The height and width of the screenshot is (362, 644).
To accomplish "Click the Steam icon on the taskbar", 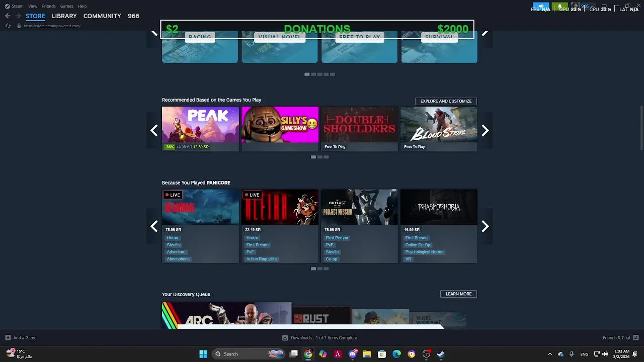I will (441, 354).
